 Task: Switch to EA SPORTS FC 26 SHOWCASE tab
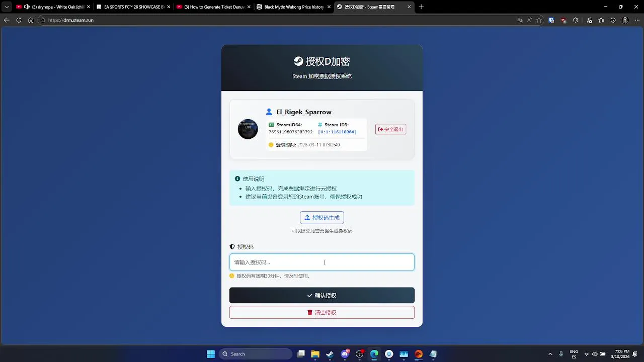(x=134, y=7)
